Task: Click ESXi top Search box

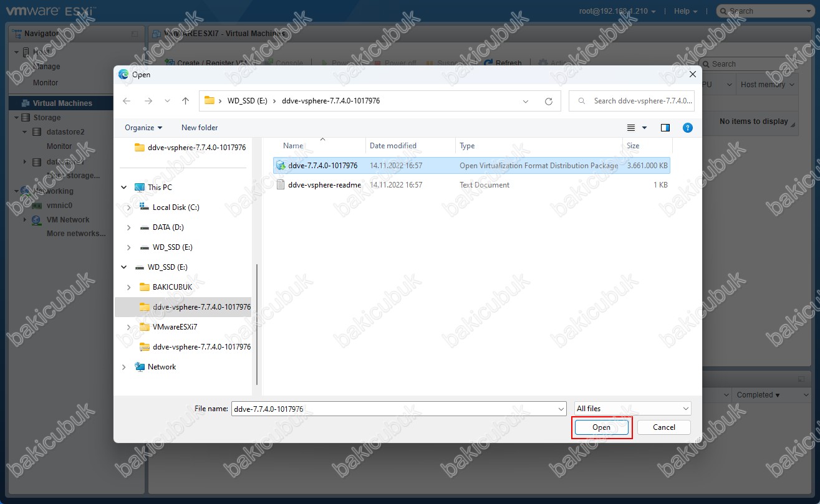Action: point(766,11)
